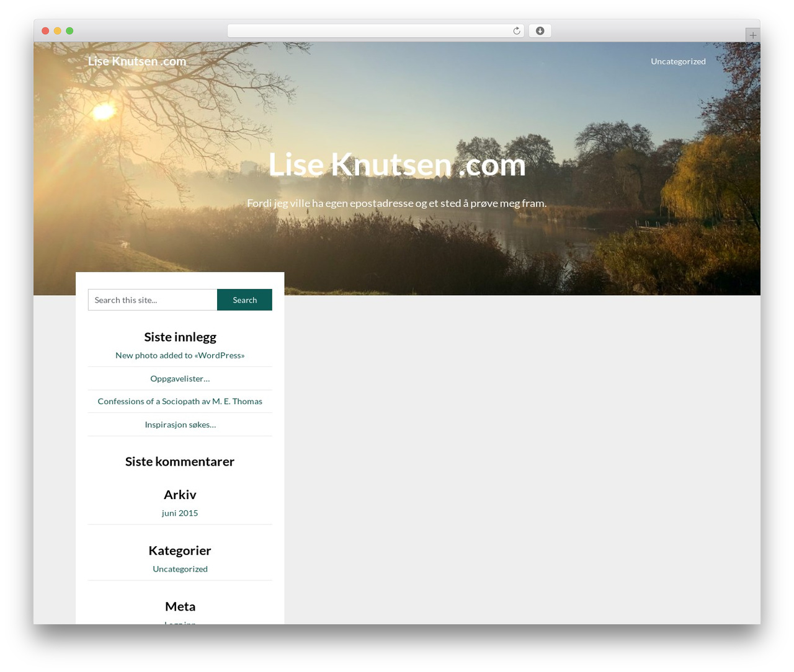Open the Uncategorized menu item in header
The height and width of the screenshot is (672, 794).
(678, 61)
